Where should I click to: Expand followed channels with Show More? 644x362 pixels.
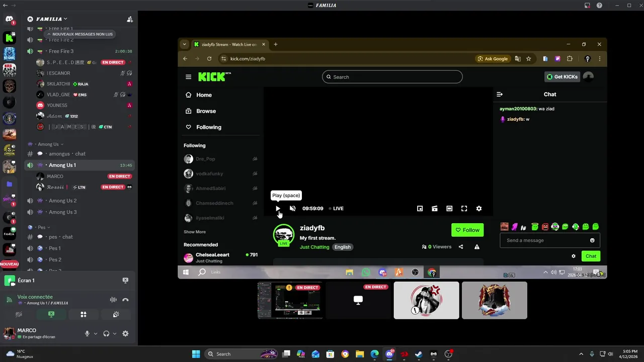[x=195, y=232]
